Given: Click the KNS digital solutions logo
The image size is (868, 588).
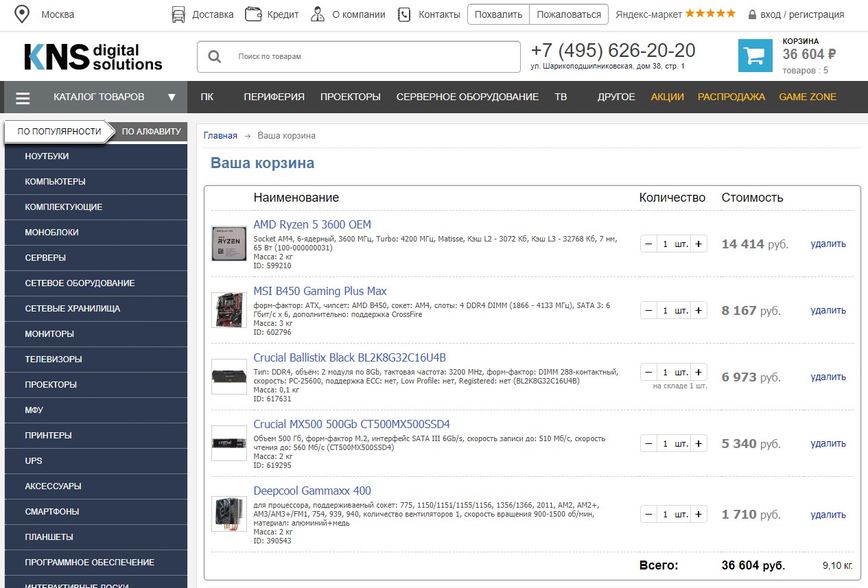Looking at the screenshot, I should click(x=93, y=57).
